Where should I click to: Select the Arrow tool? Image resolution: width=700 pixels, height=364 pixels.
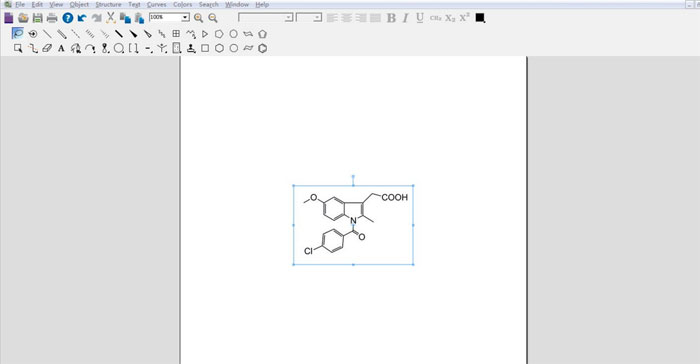click(x=90, y=48)
